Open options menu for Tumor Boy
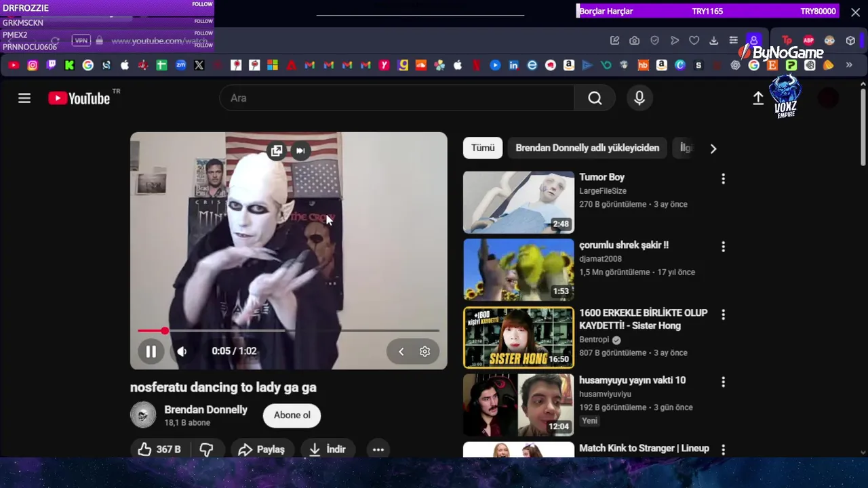868x488 pixels. tap(723, 179)
